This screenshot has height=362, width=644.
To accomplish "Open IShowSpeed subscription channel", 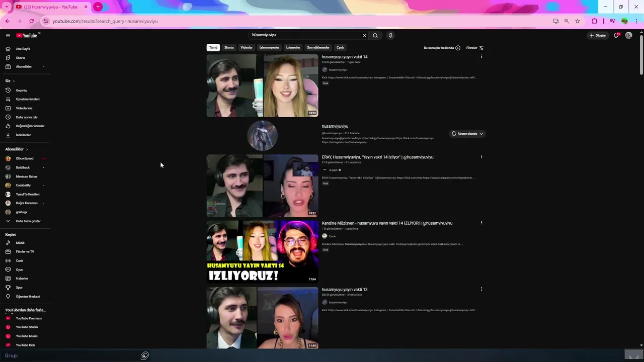I will pos(25,158).
